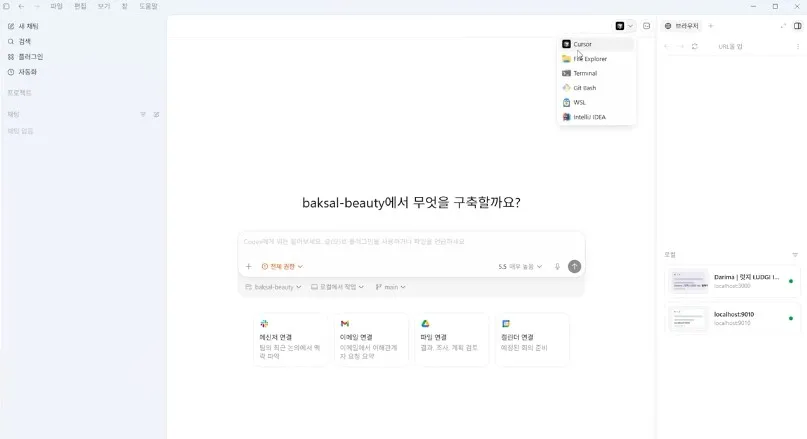Choose Cursor from the open-in menu
The height and width of the screenshot is (439, 807).
point(597,44)
